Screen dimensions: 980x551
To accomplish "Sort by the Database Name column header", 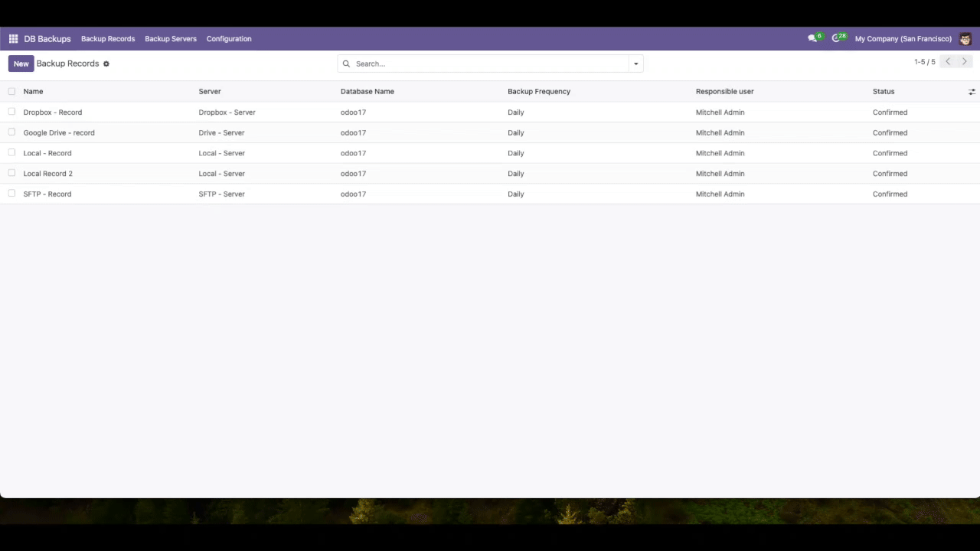I will 367,92.
